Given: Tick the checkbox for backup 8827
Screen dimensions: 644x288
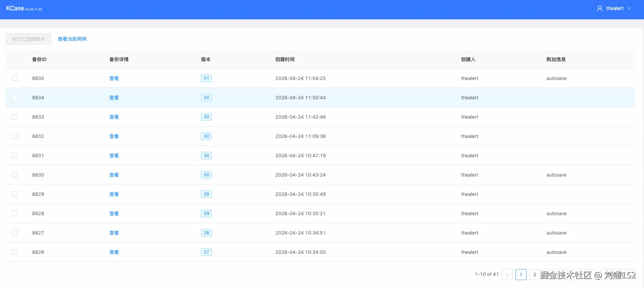Looking at the screenshot, I should (x=15, y=233).
